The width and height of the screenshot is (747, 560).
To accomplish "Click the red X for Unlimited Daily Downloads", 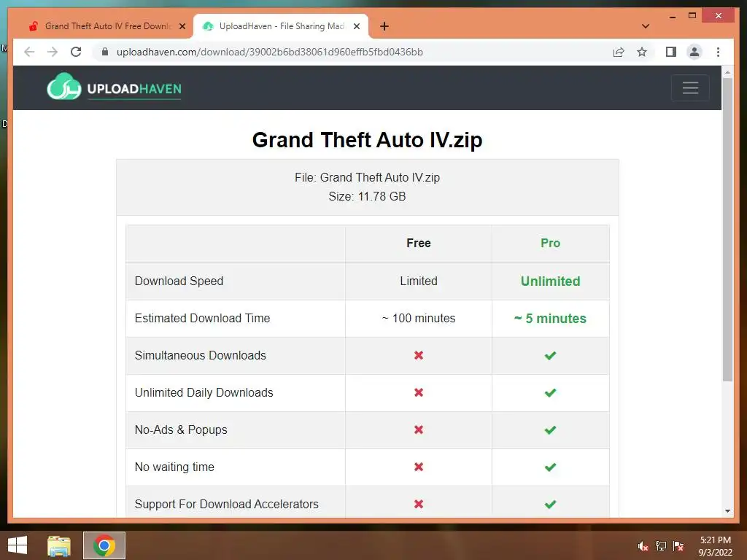I will coord(418,392).
